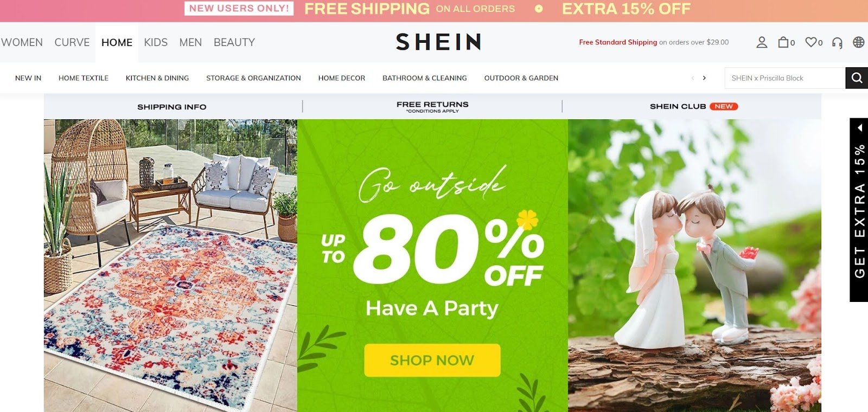868x412 pixels.
Task: Click the search magnifier button
Action: coord(857,78)
